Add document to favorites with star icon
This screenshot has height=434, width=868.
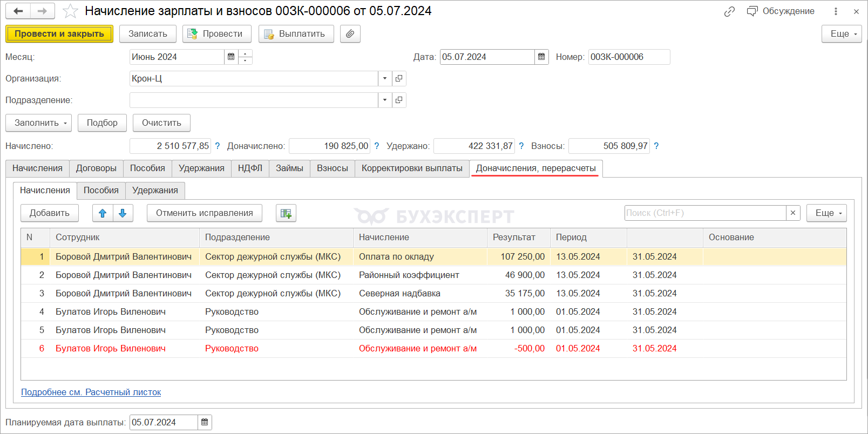(x=70, y=11)
